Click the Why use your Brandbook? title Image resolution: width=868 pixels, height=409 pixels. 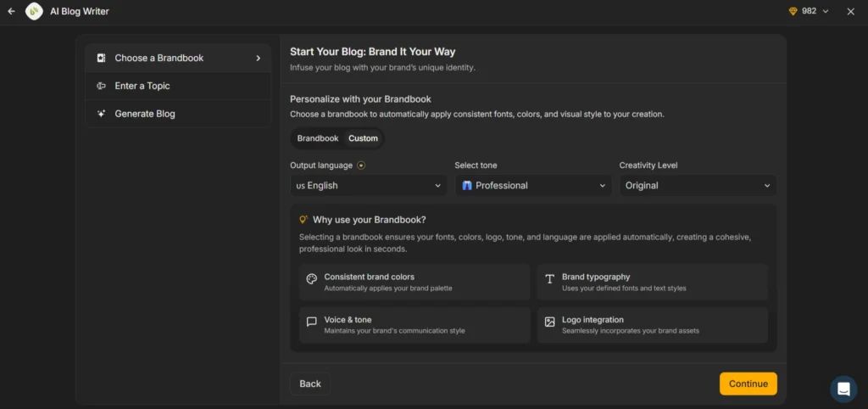click(370, 220)
